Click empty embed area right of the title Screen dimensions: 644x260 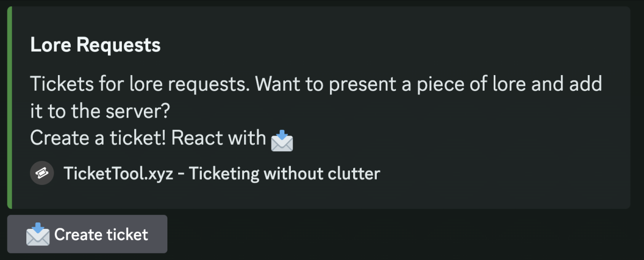(x=376, y=45)
